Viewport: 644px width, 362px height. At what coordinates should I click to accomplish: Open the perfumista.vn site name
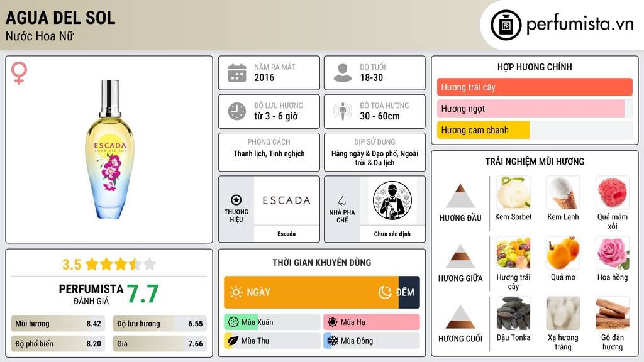[580, 24]
